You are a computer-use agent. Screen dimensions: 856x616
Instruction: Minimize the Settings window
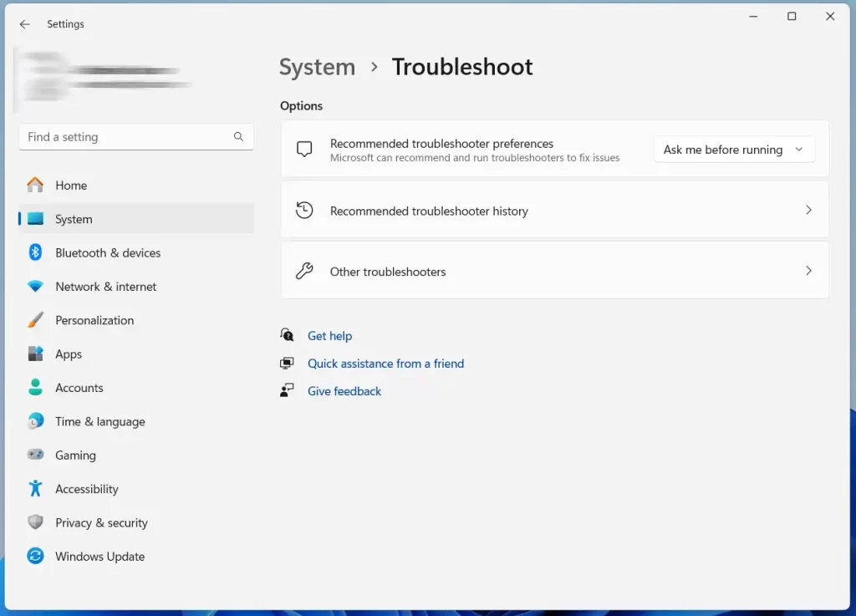point(753,17)
